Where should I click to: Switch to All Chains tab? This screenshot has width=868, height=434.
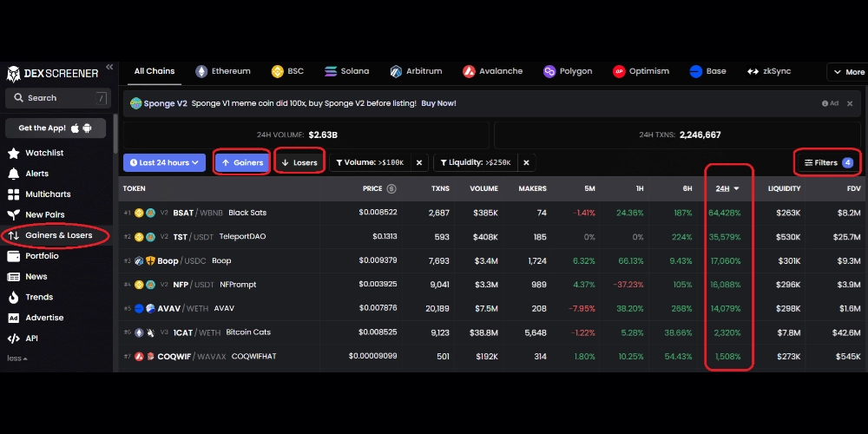pos(155,71)
